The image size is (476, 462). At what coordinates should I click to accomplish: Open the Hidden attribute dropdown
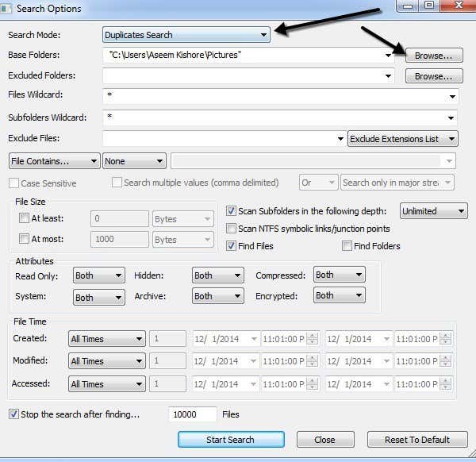(218, 275)
